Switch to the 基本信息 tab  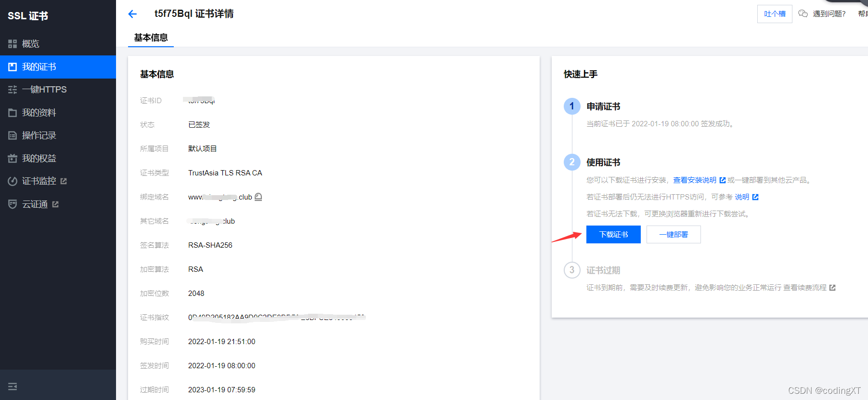(151, 38)
